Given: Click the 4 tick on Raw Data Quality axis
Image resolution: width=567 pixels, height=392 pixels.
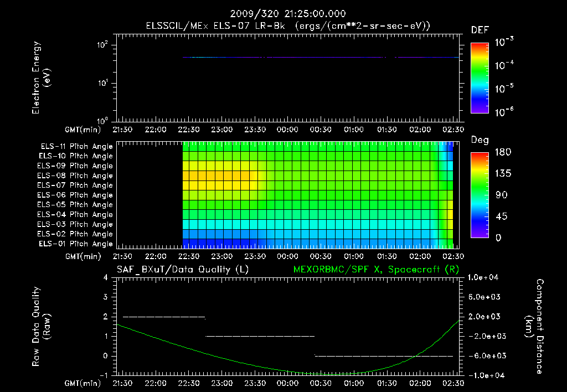Looking at the screenshot, I should click(x=106, y=277).
